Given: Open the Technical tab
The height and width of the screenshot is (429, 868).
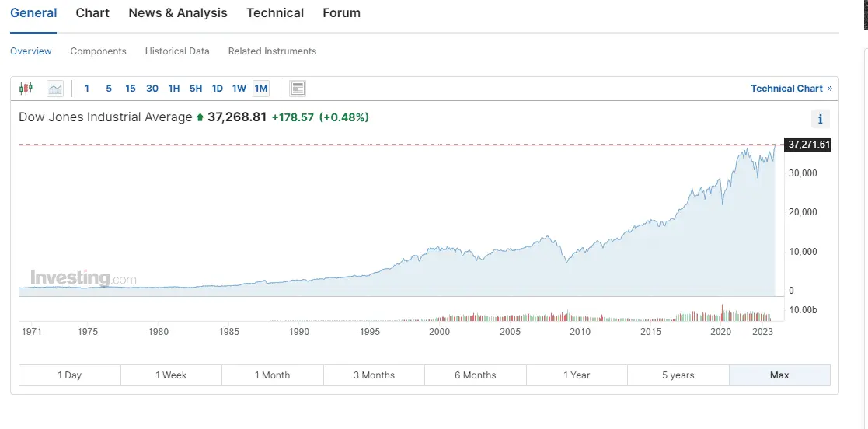Looking at the screenshot, I should click(275, 13).
